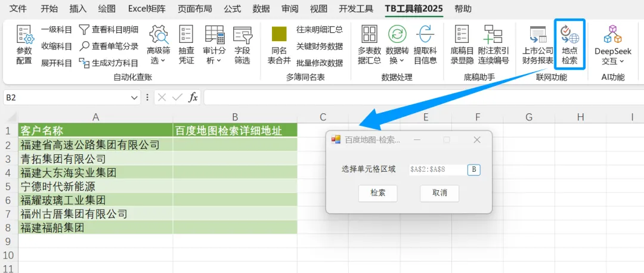
Task: Switch to the 插入 ribbon tab
Action: [x=78, y=8]
